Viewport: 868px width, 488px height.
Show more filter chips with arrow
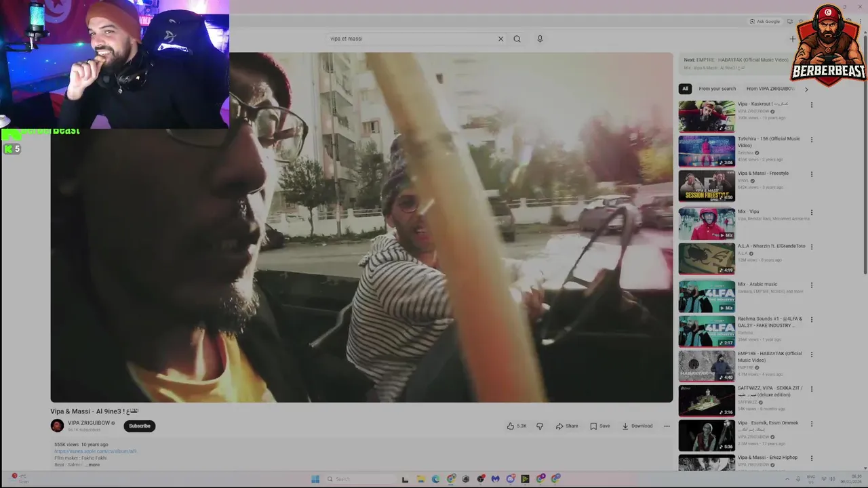pyautogui.click(x=806, y=89)
